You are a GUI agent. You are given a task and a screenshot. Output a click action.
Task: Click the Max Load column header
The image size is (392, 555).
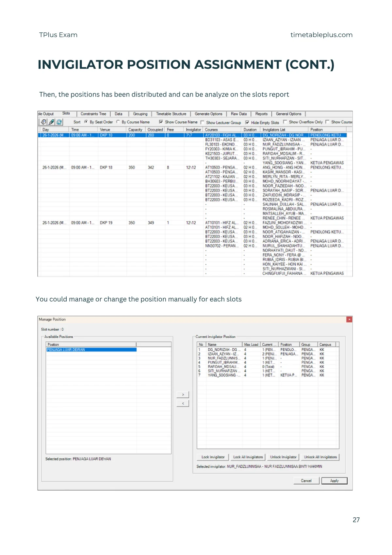click(251, 344)
